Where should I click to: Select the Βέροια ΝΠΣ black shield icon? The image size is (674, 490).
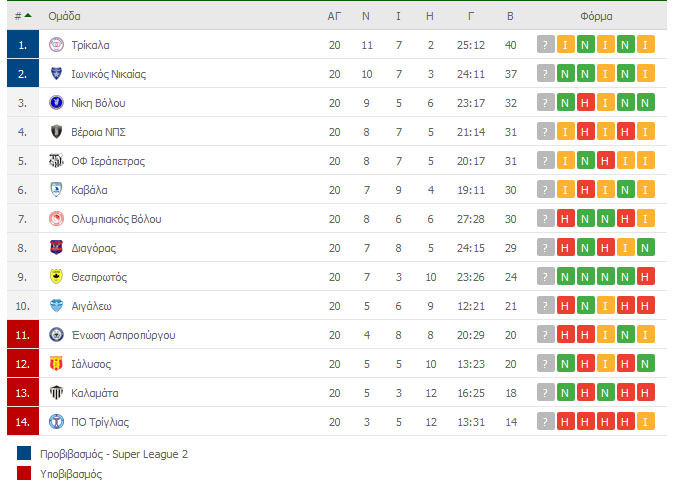click(x=56, y=132)
